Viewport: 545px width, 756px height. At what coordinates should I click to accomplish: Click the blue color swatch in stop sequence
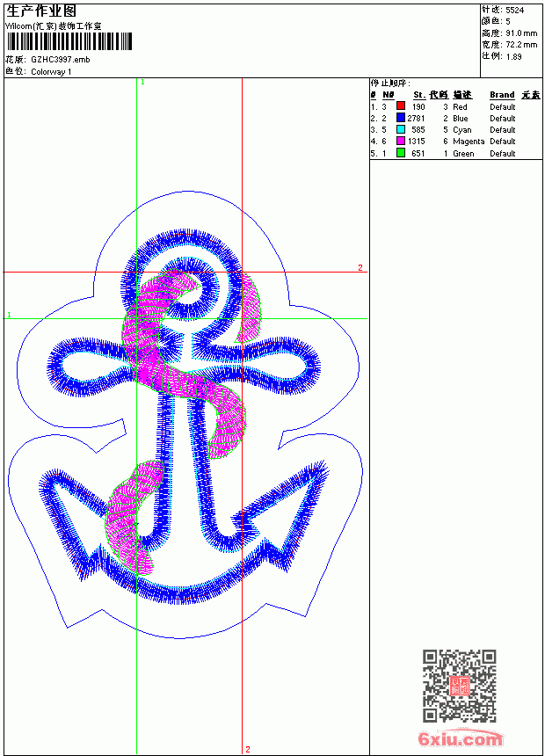click(x=400, y=118)
